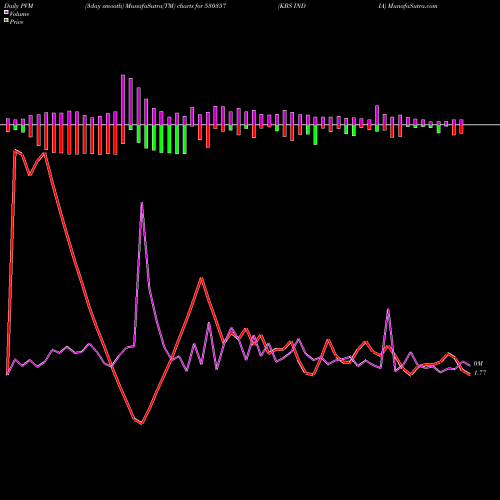Open the MunafaSutra.com label text
This screenshot has width=500, height=500.
coord(413,6)
